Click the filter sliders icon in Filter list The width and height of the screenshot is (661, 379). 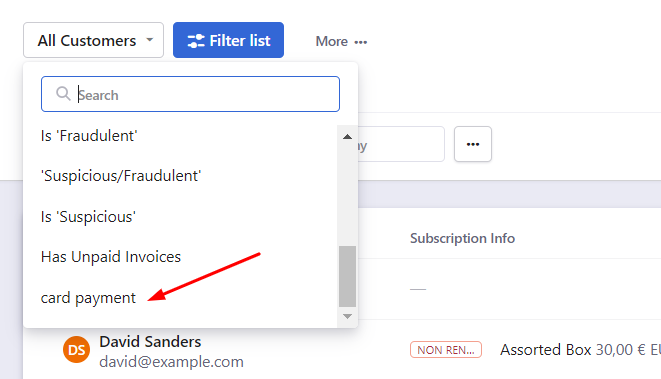coord(196,41)
